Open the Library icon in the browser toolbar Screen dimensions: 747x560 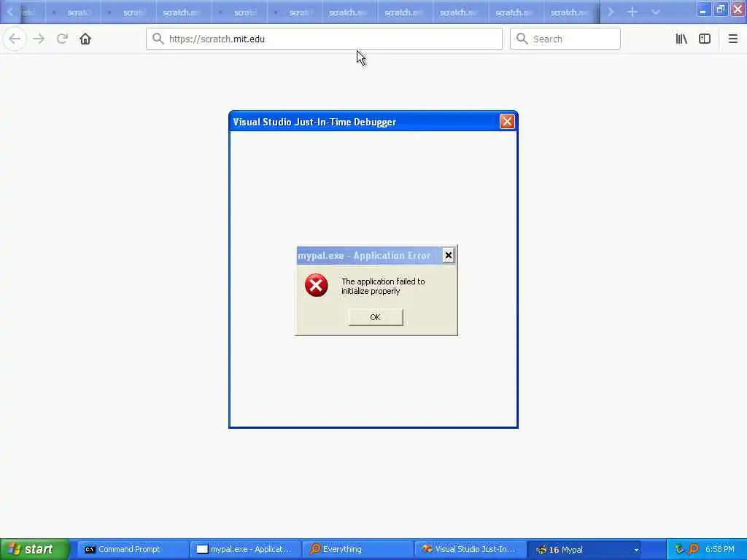pyautogui.click(x=681, y=39)
